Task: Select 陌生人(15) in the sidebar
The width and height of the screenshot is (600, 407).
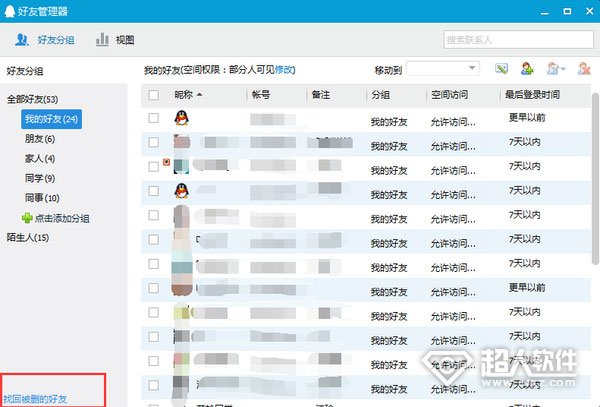Action: pyautogui.click(x=28, y=237)
